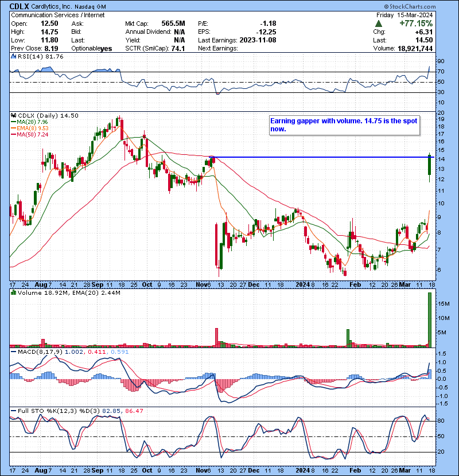
Task: Select the +77.15% percent change
Action: pyautogui.click(x=416, y=24)
